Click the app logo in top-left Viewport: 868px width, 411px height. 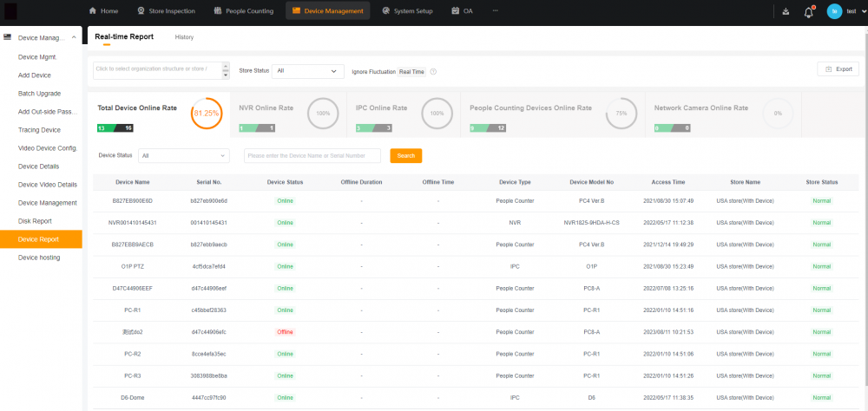pyautogui.click(x=10, y=11)
